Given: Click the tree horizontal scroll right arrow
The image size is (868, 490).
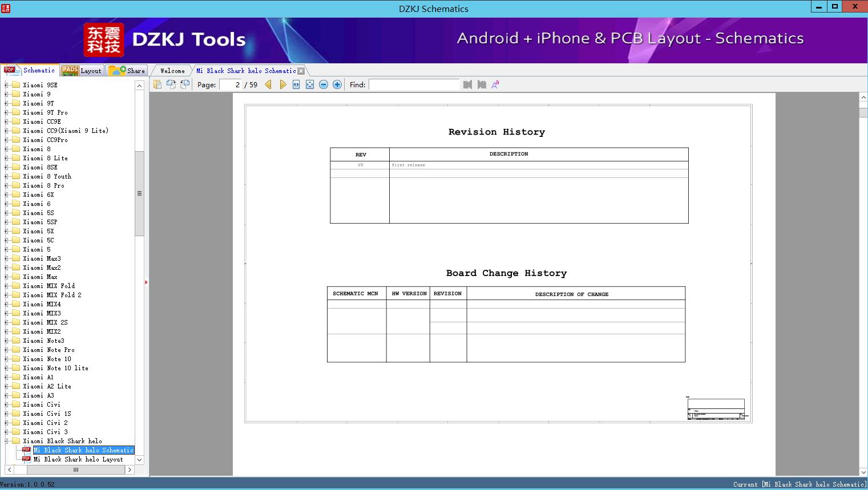Looking at the screenshot, I should click(130, 469).
